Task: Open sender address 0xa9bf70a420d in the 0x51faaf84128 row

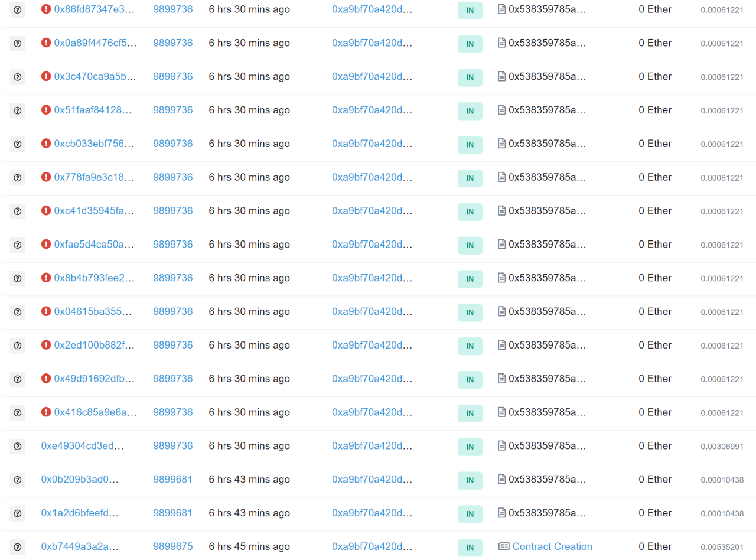Action: click(372, 110)
